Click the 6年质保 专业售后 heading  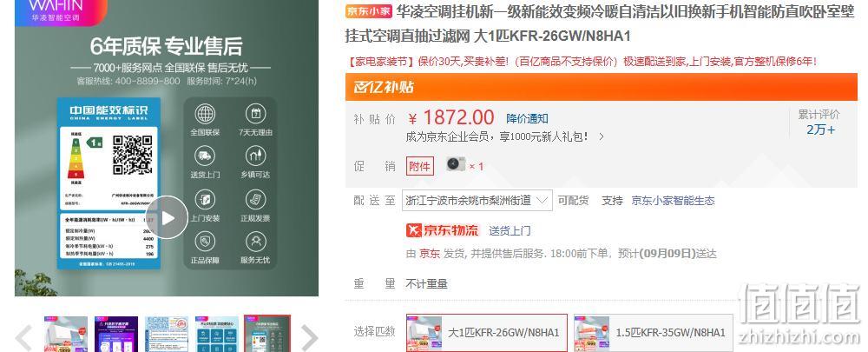pos(167,47)
